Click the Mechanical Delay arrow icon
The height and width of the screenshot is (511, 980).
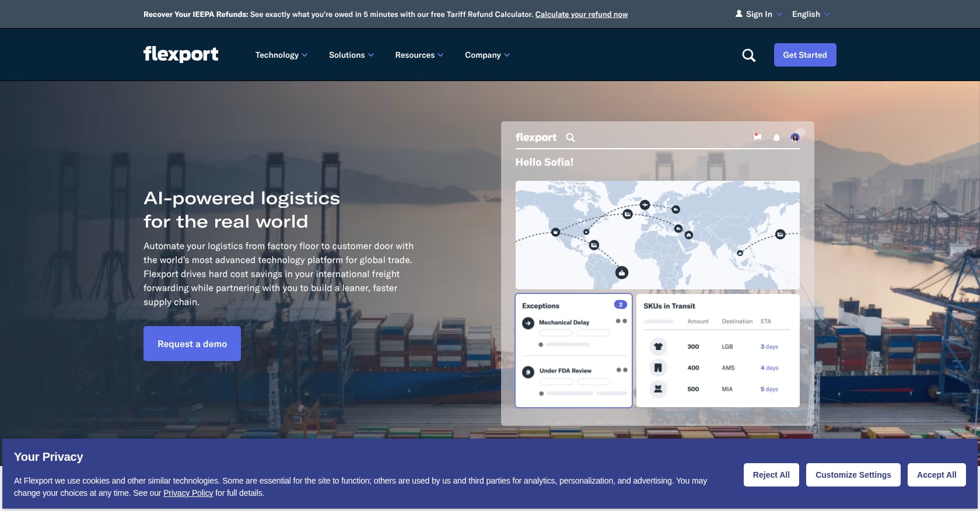pyautogui.click(x=528, y=323)
